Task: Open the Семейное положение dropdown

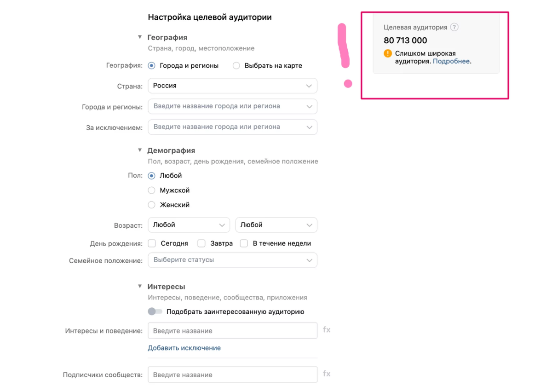Action: pos(232,260)
